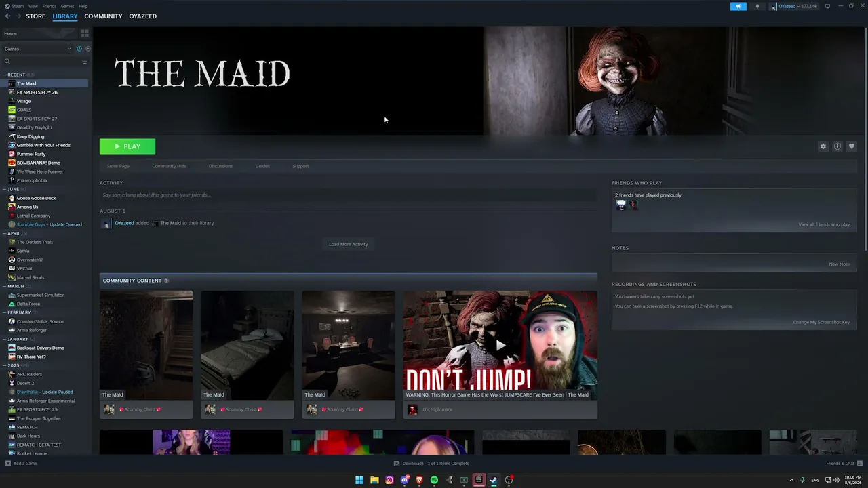Open the Games menu

coord(68,6)
